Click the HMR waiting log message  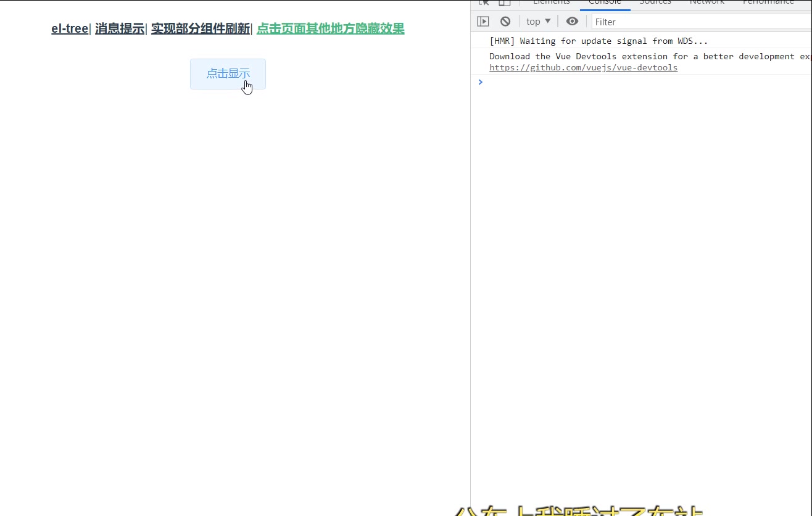[598, 41]
